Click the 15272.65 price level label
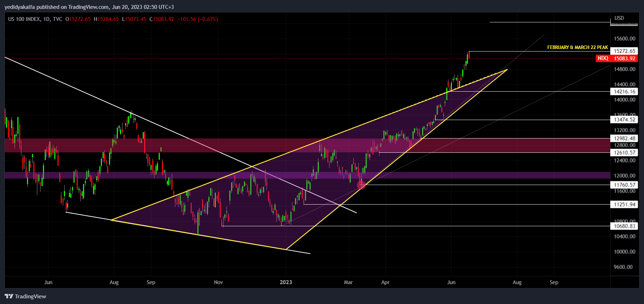This screenshot has height=304, width=644. (x=624, y=51)
